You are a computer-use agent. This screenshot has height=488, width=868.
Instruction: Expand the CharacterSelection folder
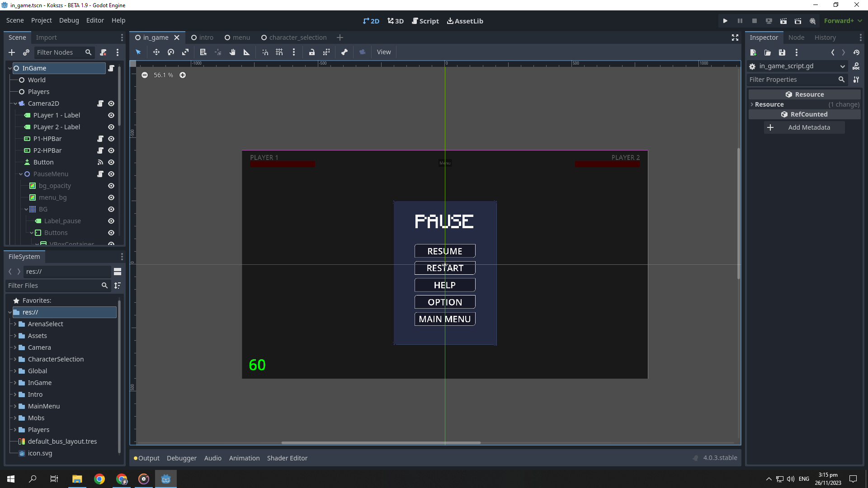click(15, 359)
